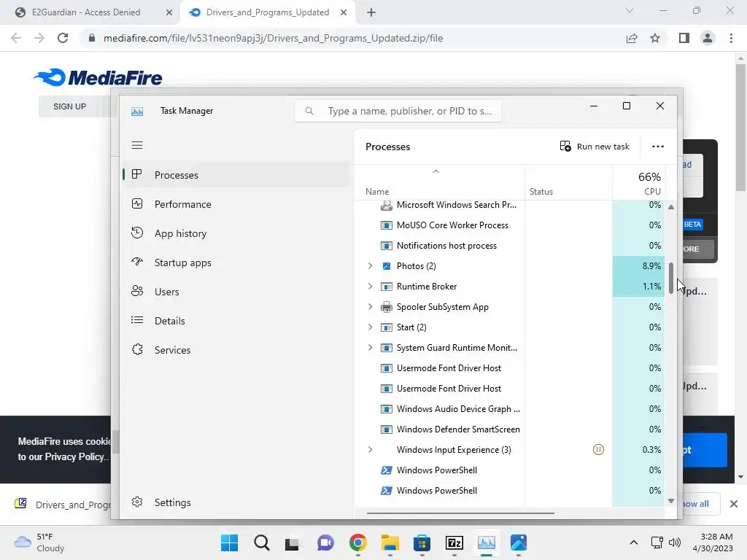Open Task Manager hamburger navigation menu
Screen dimensions: 747x560
137,145
